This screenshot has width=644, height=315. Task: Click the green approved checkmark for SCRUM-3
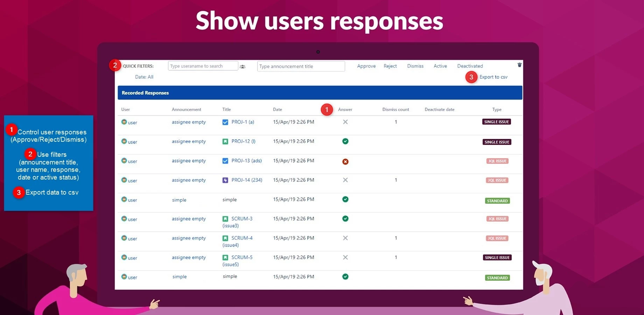point(345,219)
